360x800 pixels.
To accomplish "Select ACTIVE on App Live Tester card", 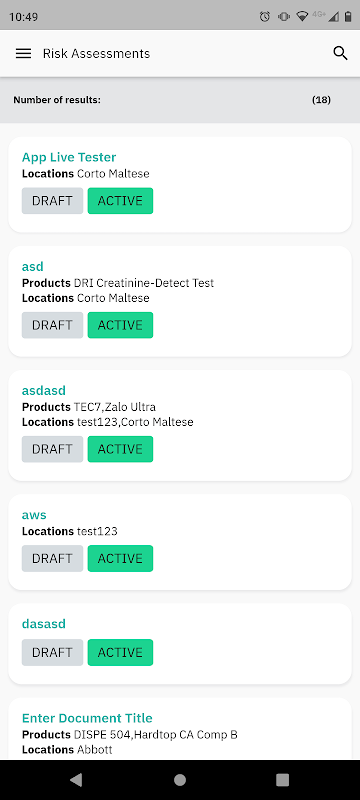I will [x=120, y=201].
